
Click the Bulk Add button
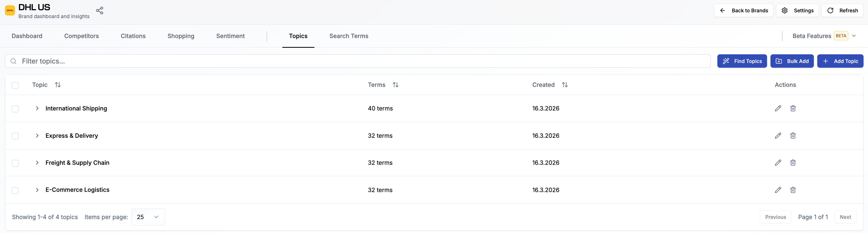[792, 61]
